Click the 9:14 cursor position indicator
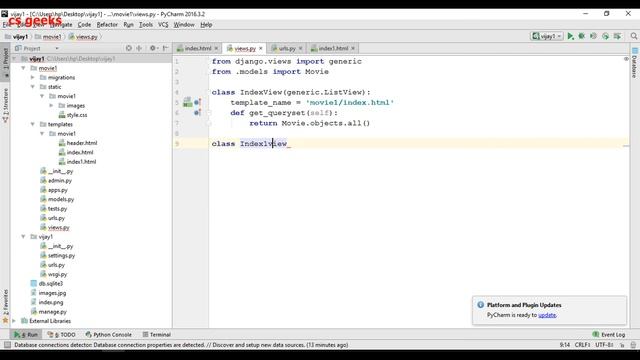This screenshot has height=360, width=640. [x=564, y=345]
